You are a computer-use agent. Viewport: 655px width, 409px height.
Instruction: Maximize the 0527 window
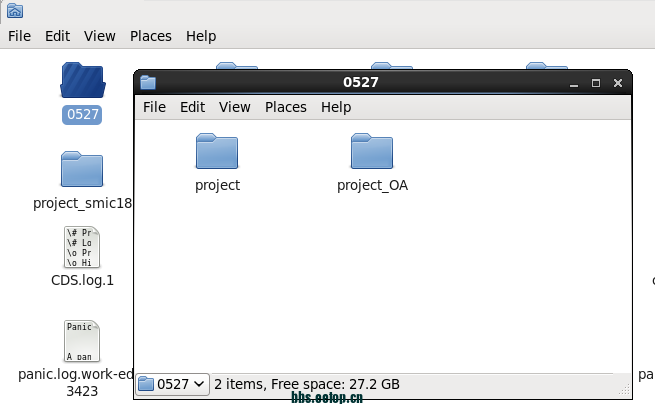pyautogui.click(x=596, y=83)
